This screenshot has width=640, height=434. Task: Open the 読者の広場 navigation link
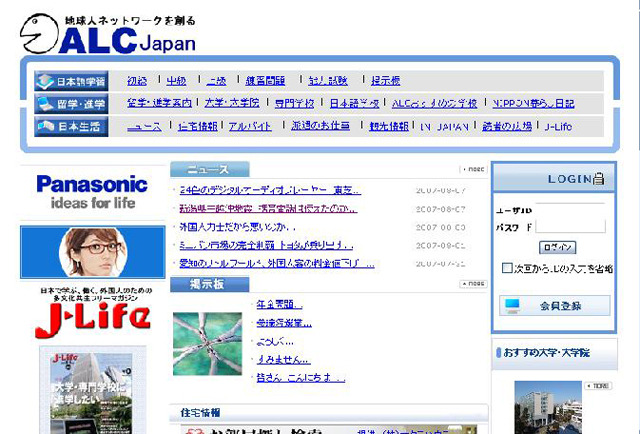[507, 127]
